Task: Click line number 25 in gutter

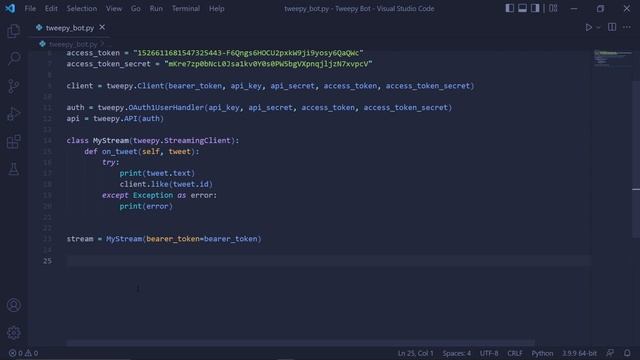Action: (47, 260)
